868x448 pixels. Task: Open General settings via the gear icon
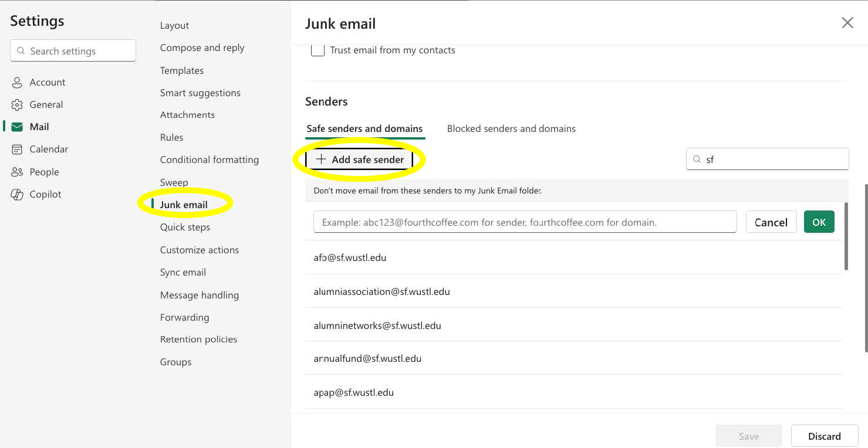coord(17,104)
